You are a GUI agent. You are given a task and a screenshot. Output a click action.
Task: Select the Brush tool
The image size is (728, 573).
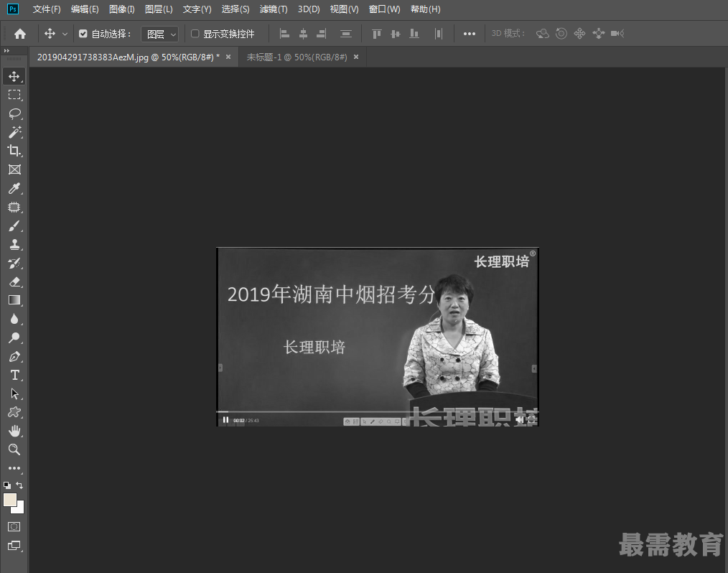[14, 225]
